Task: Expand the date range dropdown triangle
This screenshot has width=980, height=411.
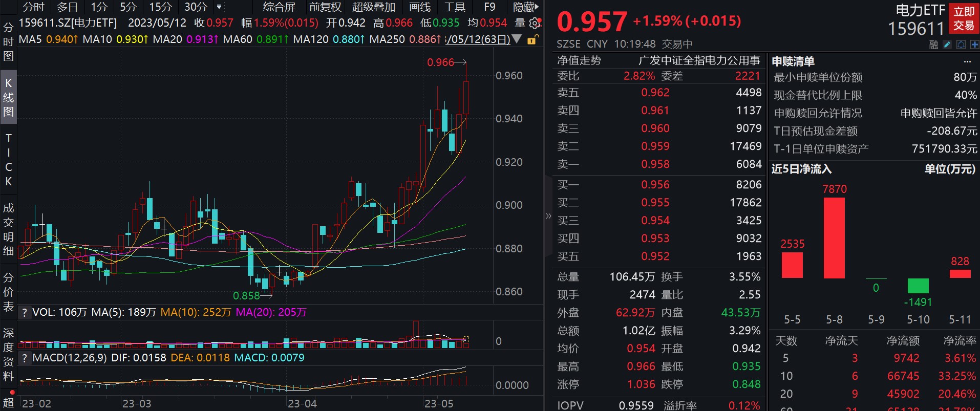Action: coord(517,39)
